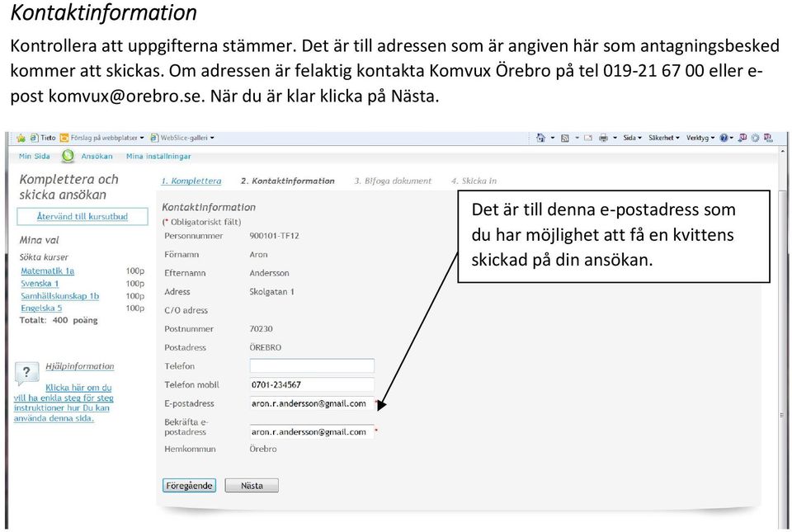Click the Bekräfta e-postadress field

point(312,431)
